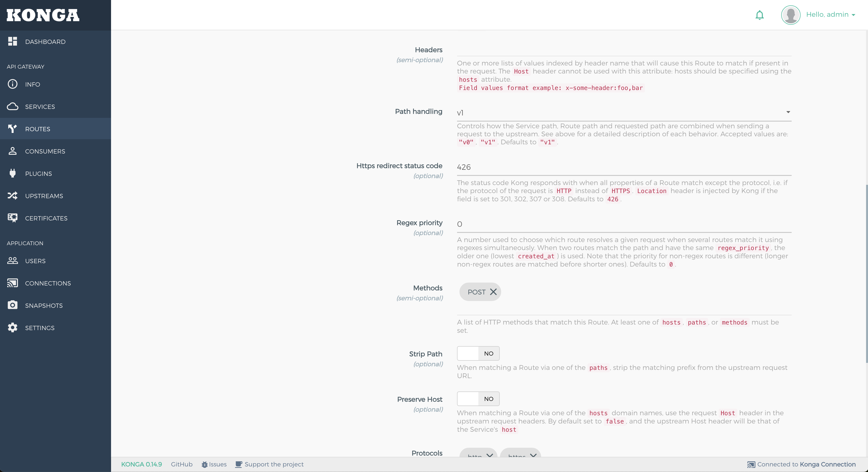Click the Services cloud icon
The height and width of the screenshot is (472, 868).
tap(12, 106)
